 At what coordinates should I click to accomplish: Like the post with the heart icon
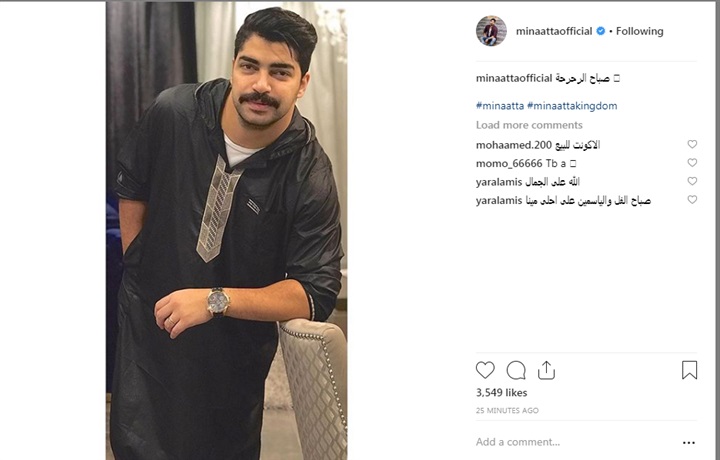pos(485,370)
